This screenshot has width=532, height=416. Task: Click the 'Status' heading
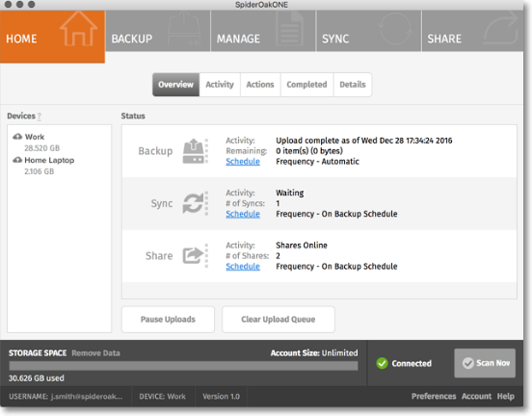pos(133,117)
